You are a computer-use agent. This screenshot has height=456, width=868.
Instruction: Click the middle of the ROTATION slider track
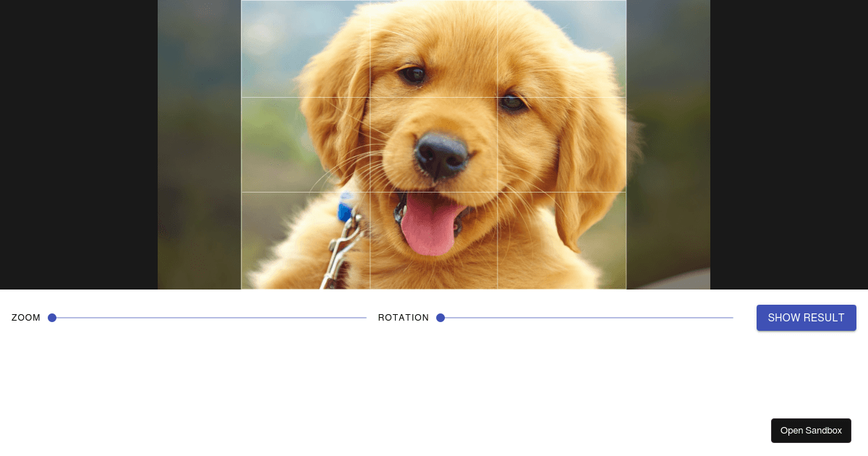point(586,317)
